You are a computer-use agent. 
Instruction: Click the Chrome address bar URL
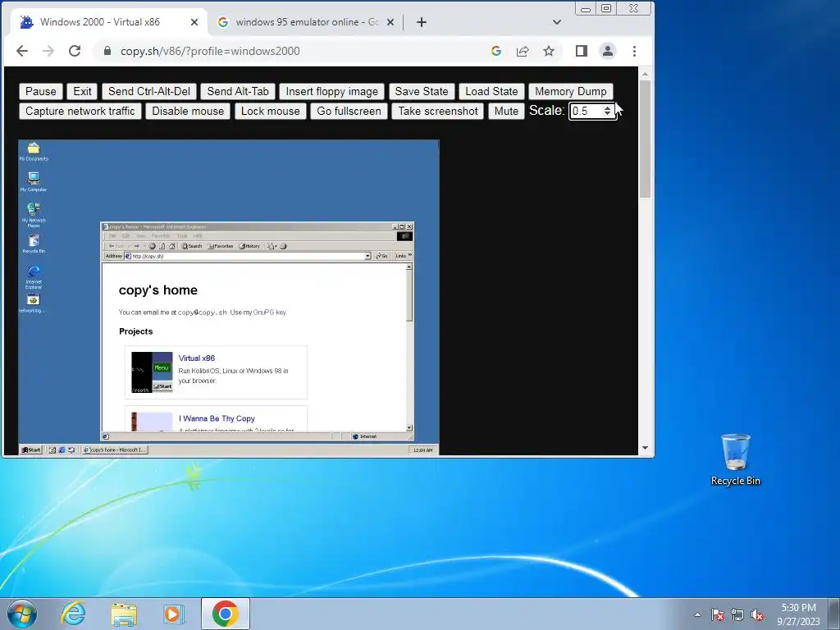[x=209, y=51]
